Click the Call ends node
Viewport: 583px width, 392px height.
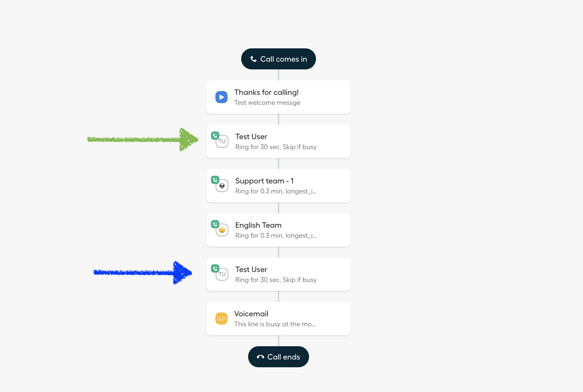[x=278, y=357]
